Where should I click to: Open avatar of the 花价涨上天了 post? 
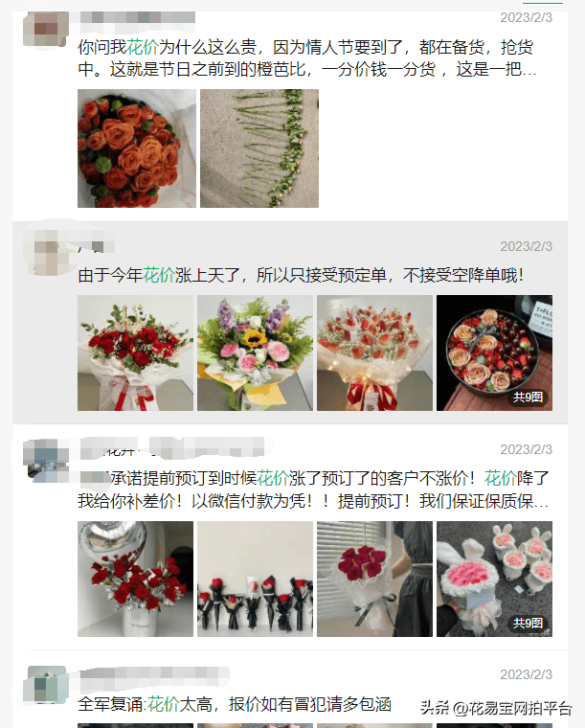pyautogui.click(x=46, y=253)
